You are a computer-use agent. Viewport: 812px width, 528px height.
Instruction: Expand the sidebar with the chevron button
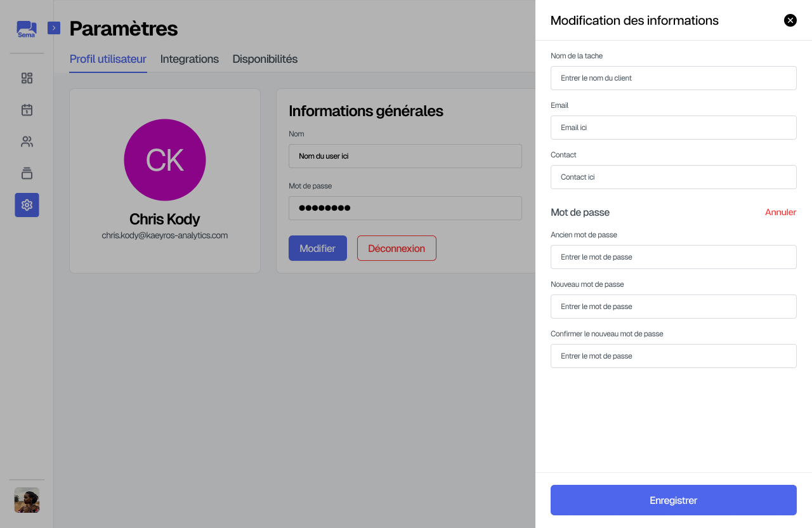coord(54,28)
